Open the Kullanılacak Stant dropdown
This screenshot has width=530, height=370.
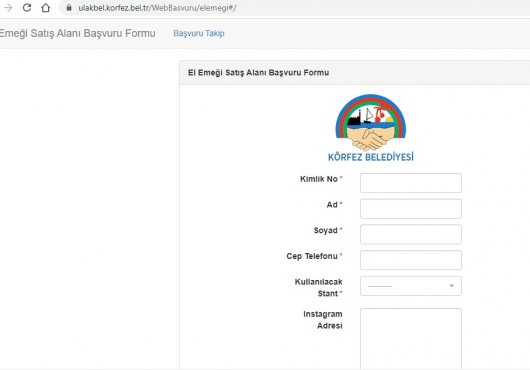coord(411,286)
